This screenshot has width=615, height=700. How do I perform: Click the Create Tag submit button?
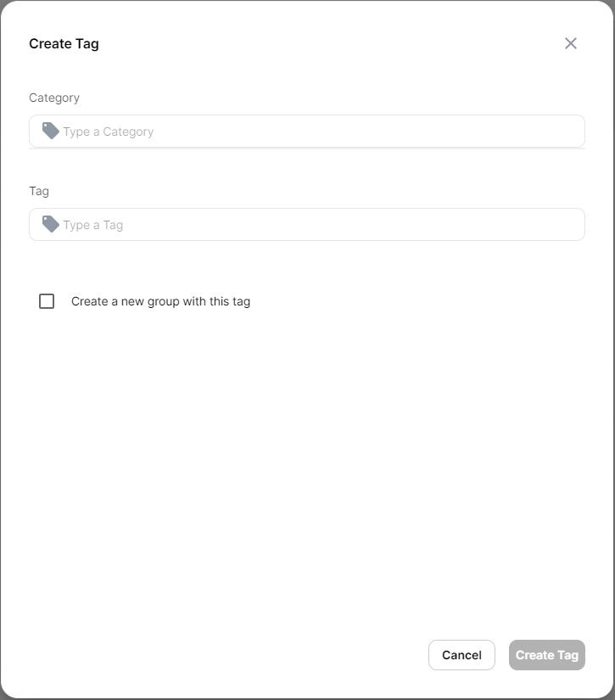(x=546, y=655)
